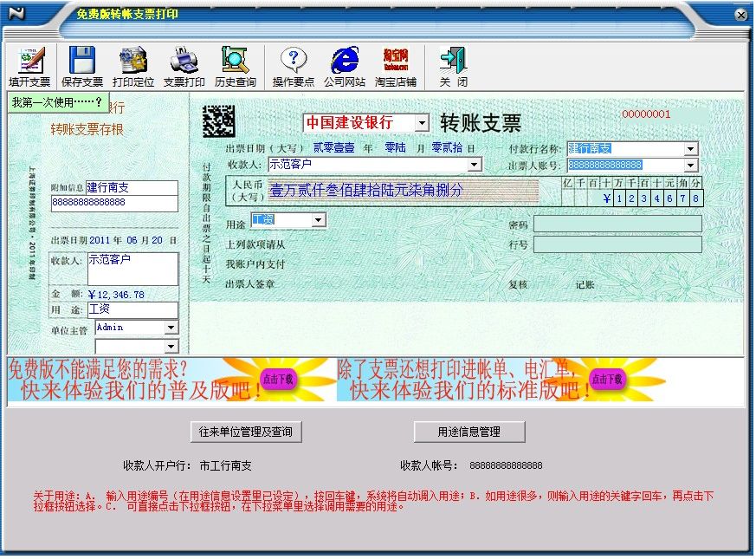The height and width of the screenshot is (559, 756).
Task: Expand the 付款行名称 dropdown arrow
Action: click(x=691, y=149)
